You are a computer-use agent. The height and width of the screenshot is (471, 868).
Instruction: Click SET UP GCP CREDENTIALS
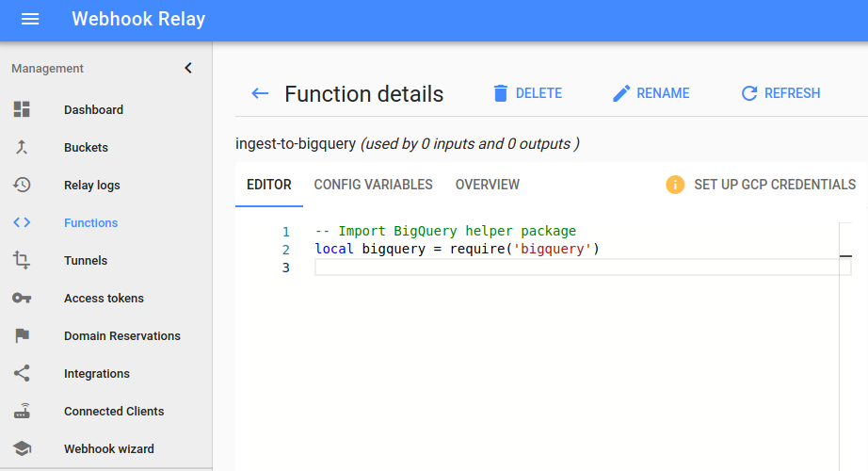click(775, 185)
